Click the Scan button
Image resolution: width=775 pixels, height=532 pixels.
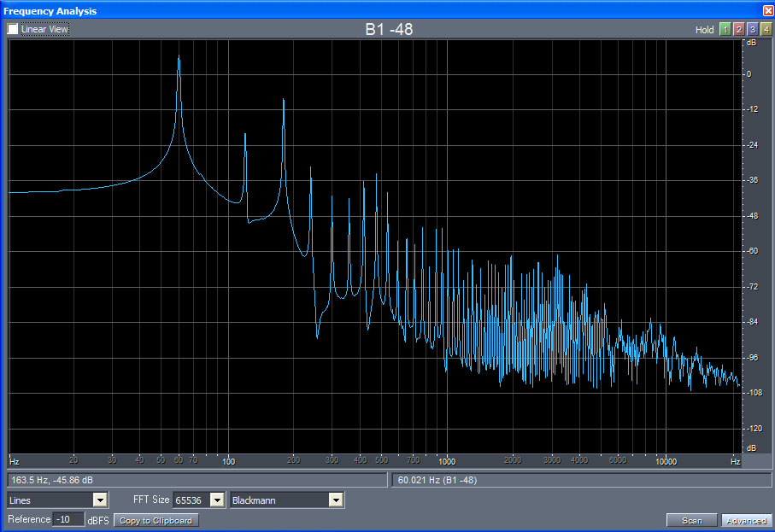tap(691, 520)
